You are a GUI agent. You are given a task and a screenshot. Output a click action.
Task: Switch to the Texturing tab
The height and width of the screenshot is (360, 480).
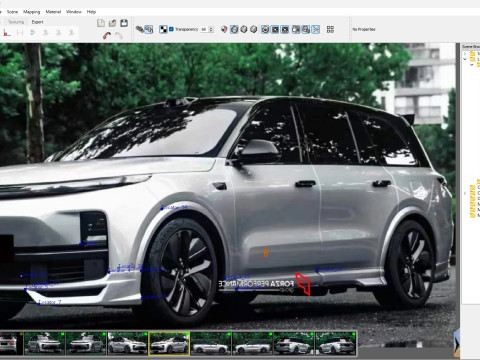(x=16, y=22)
